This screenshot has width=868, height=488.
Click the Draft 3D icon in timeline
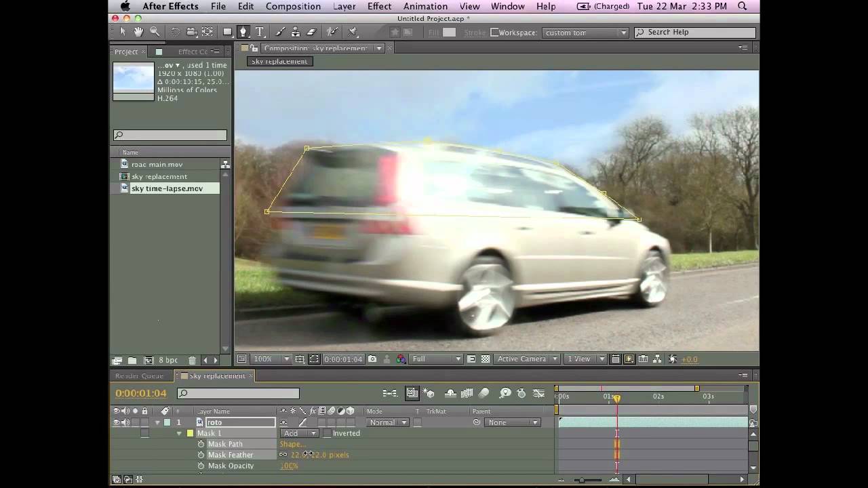429,393
